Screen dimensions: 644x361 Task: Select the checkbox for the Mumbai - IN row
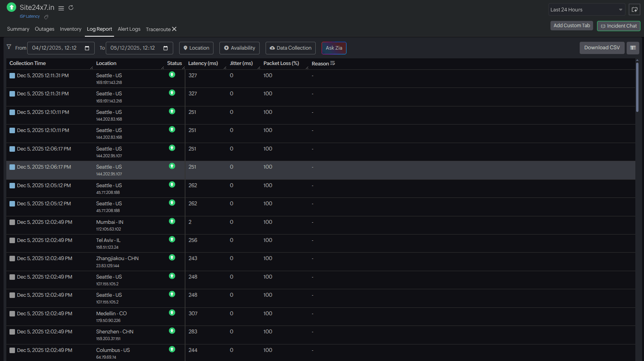pyautogui.click(x=12, y=222)
